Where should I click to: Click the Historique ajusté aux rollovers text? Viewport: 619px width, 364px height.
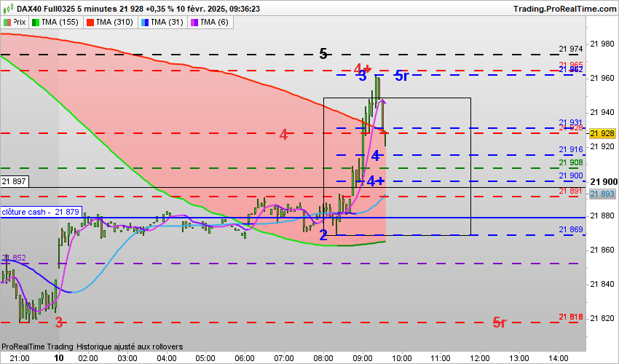coord(130,347)
